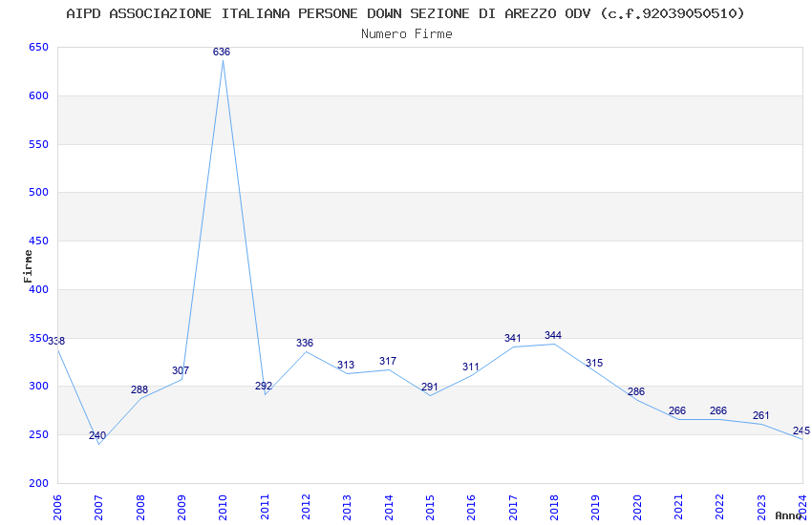
Task: Click the x-axis year 2020
Action: [637, 507]
